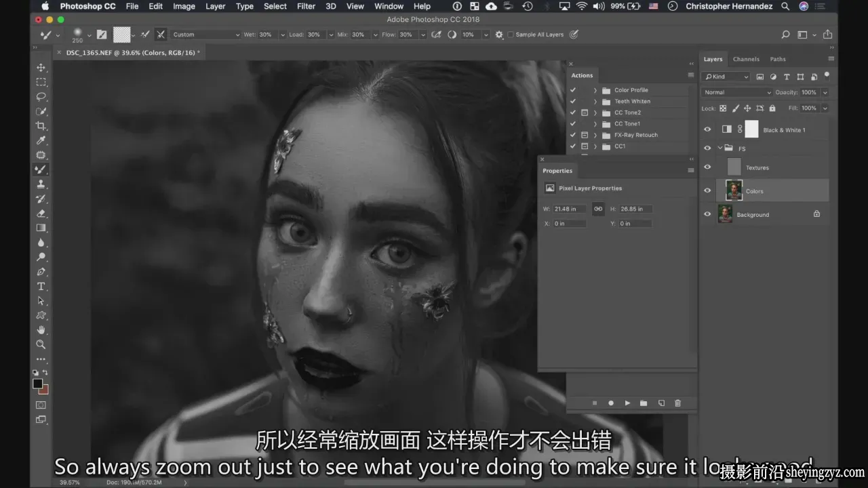868x488 pixels.
Task: Select the Move tool
Action: 41,67
